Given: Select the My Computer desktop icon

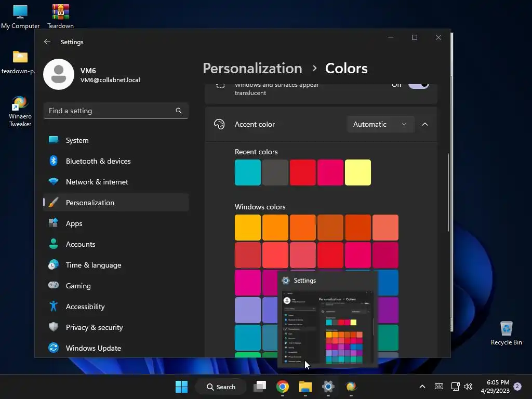Looking at the screenshot, I should (x=20, y=17).
